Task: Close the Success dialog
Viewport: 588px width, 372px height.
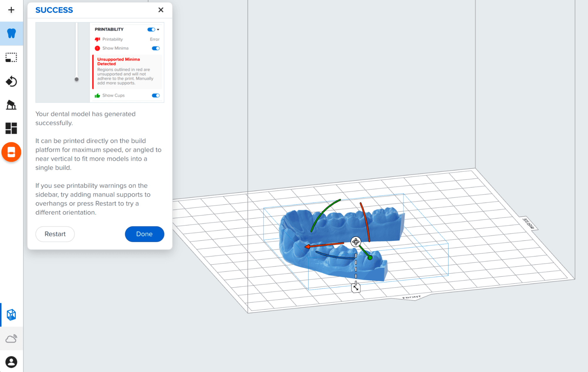Action: [161, 10]
